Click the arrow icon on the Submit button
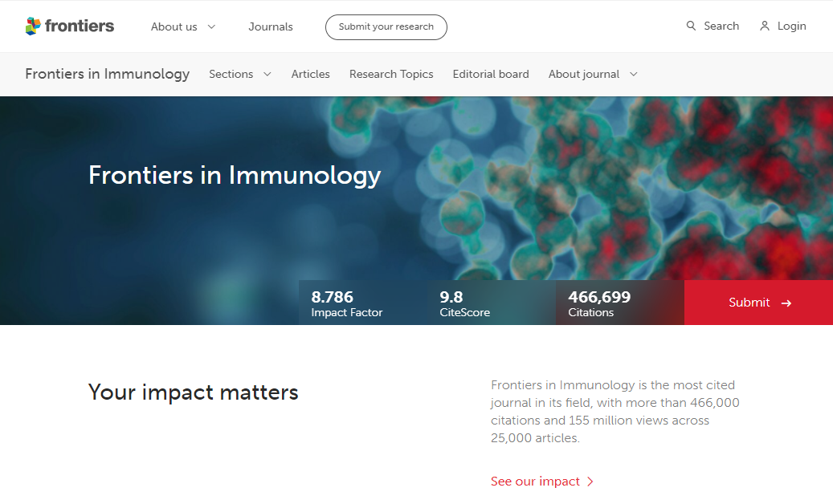 786,303
